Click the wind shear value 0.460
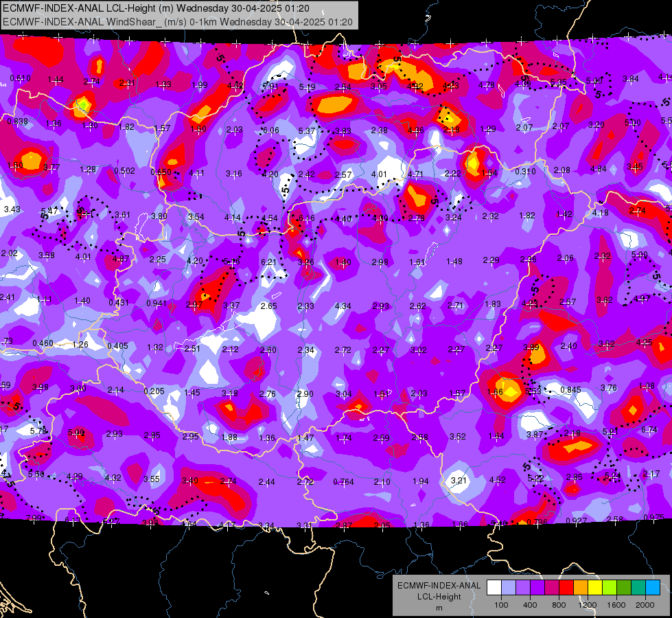Screen dimensions: 672x618 coord(43,343)
